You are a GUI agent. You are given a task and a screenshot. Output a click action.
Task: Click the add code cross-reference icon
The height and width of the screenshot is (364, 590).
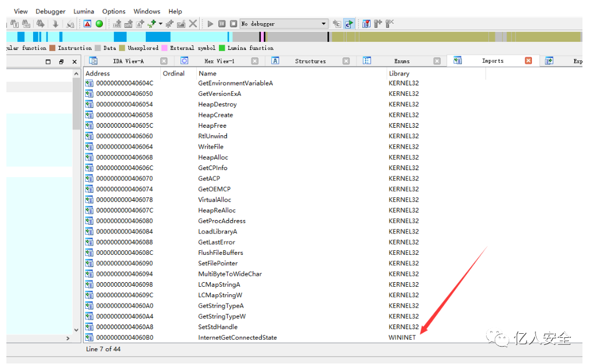117,24
